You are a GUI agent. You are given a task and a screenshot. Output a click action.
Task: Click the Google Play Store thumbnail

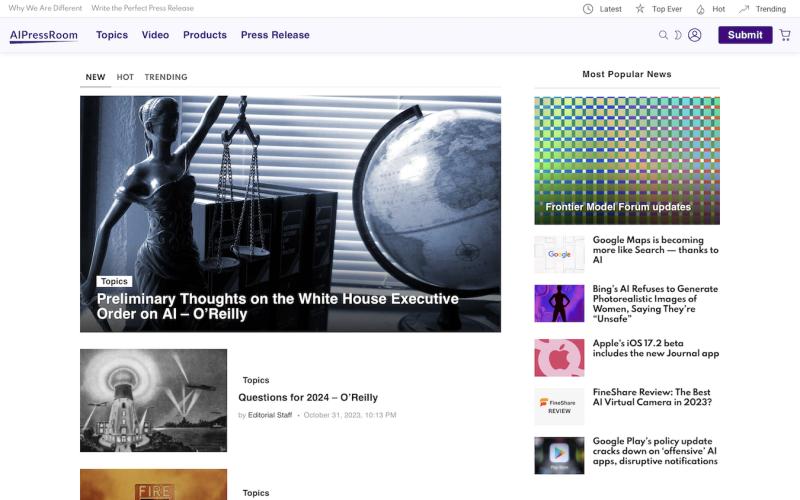tap(559, 455)
